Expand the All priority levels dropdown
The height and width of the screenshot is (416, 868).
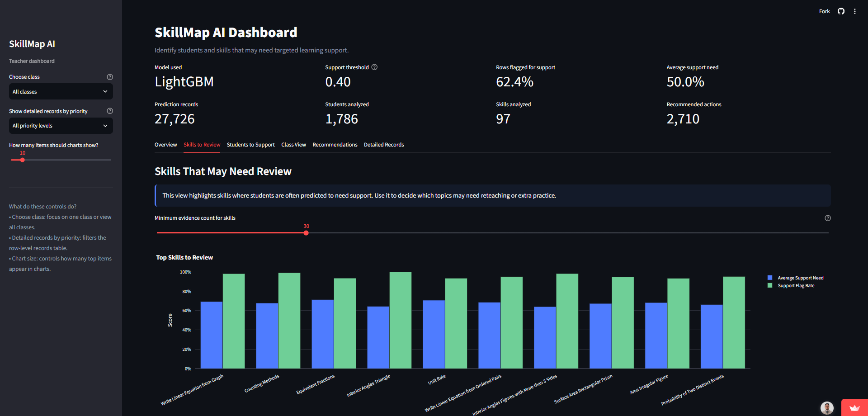pos(61,126)
